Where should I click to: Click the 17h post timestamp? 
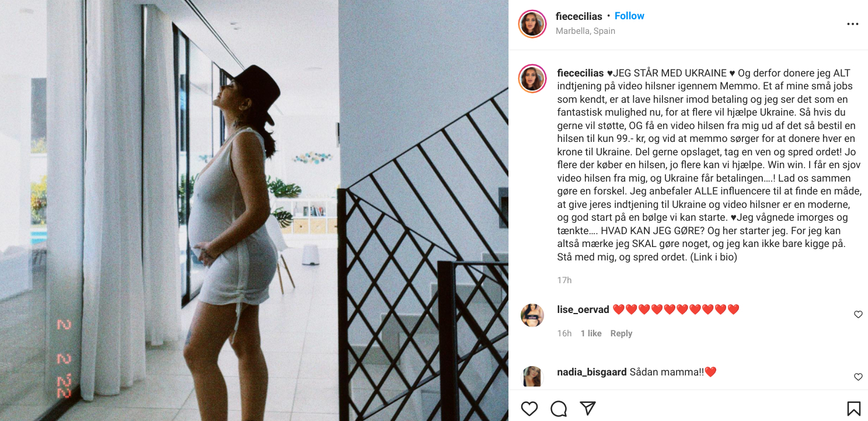pos(564,280)
